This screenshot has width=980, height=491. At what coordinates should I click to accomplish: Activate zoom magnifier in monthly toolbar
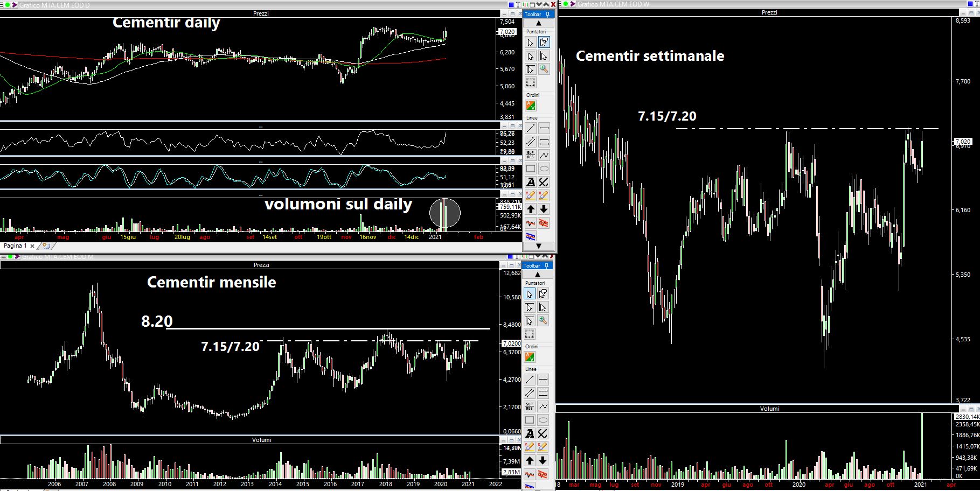tap(543, 320)
